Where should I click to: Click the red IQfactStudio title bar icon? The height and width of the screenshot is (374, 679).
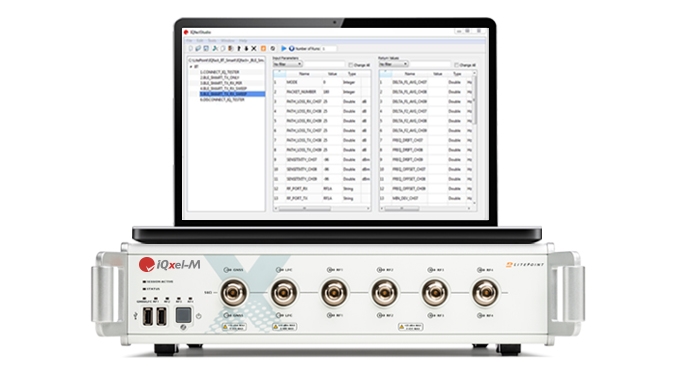point(186,32)
